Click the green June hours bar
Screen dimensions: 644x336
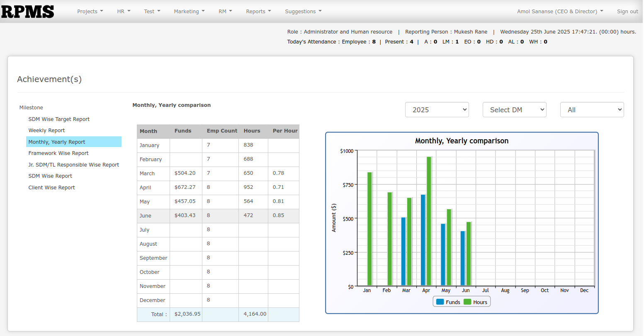tap(469, 254)
